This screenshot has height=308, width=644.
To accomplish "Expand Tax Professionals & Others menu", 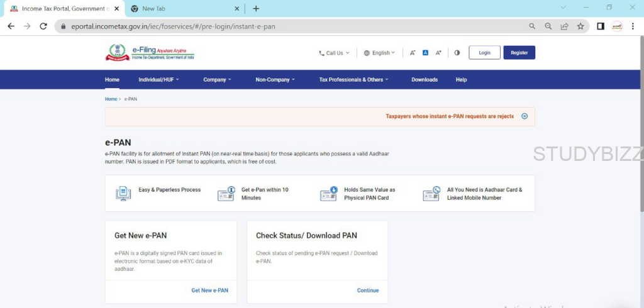I will [x=353, y=80].
